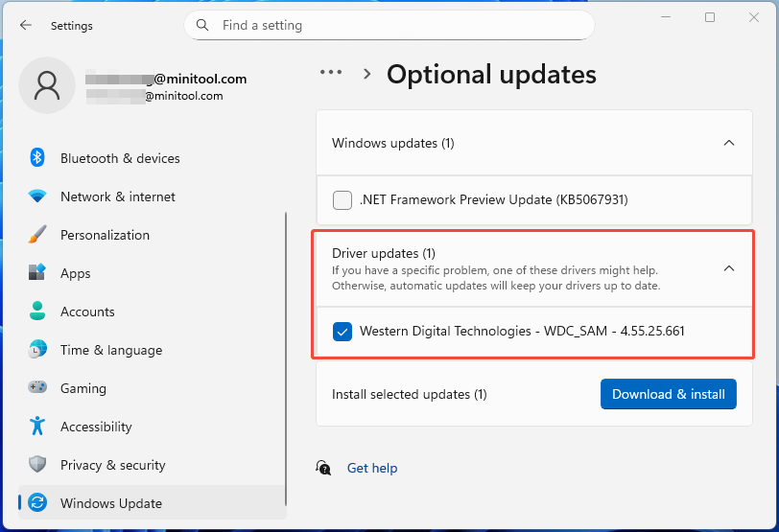Open Gaming settings

[x=152, y=388]
